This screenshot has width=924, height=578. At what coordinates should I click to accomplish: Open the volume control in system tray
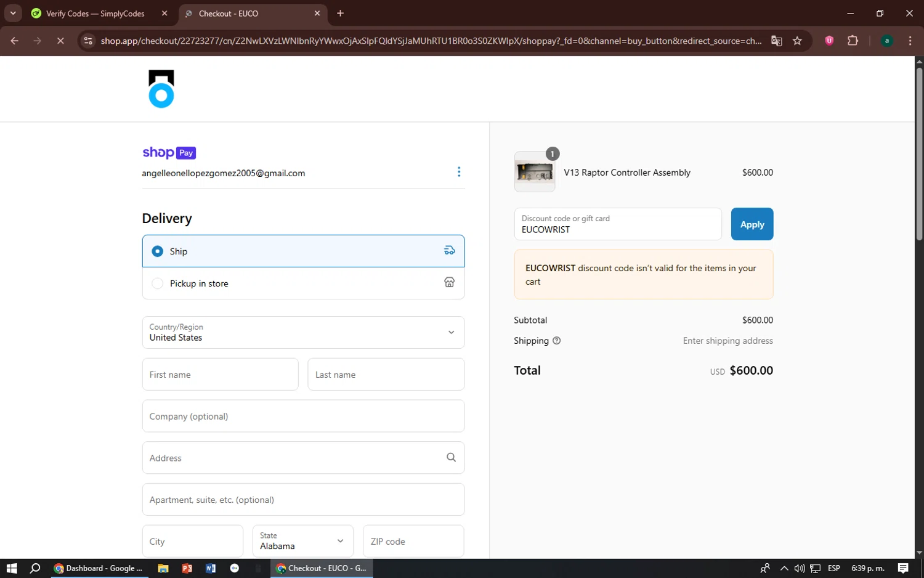tap(800, 568)
